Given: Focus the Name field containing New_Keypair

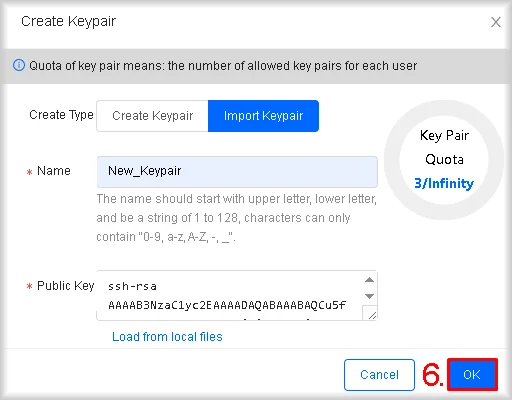Looking at the screenshot, I should pyautogui.click(x=237, y=172).
